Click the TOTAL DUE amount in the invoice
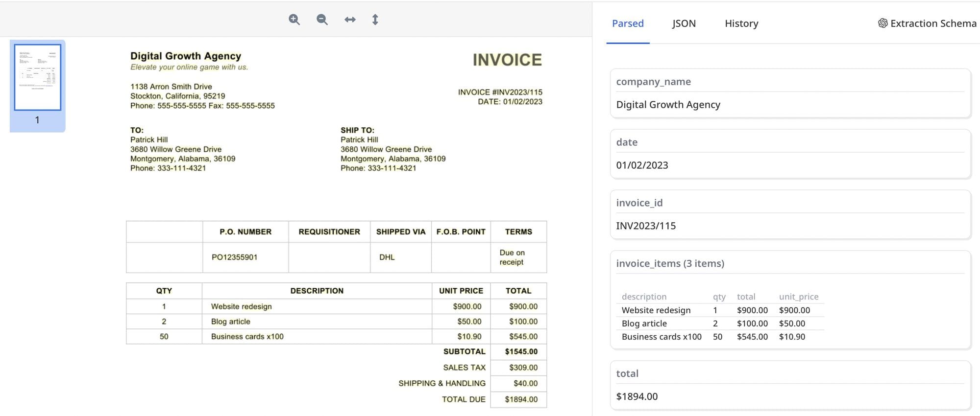This screenshot has width=980, height=416. (x=521, y=399)
